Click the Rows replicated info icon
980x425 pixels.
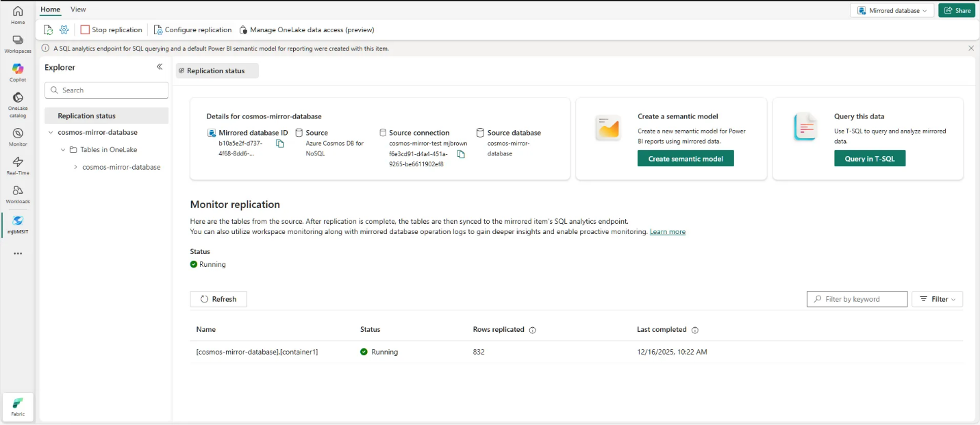pos(532,330)
